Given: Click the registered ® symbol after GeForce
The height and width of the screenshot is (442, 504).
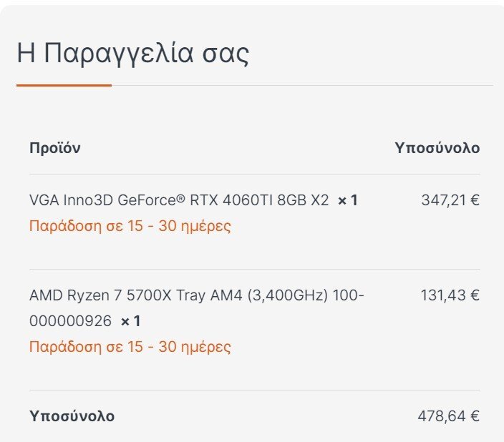Looking at the screenshot, I should [181, 197].
